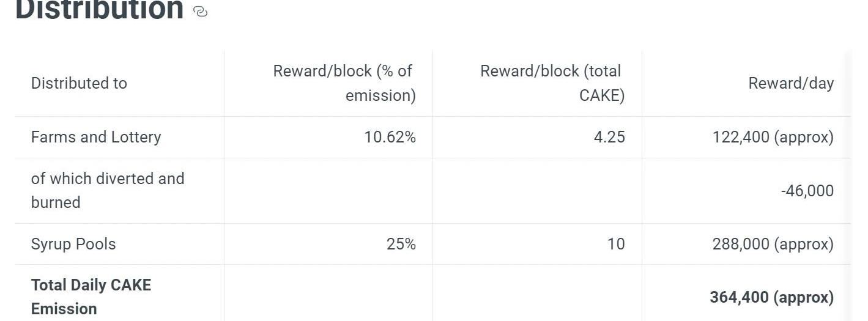The width and height of the screenshot is (868, 321).
Task: Click 'of which diverted and burned' row label
Action: tap(107, 190)
